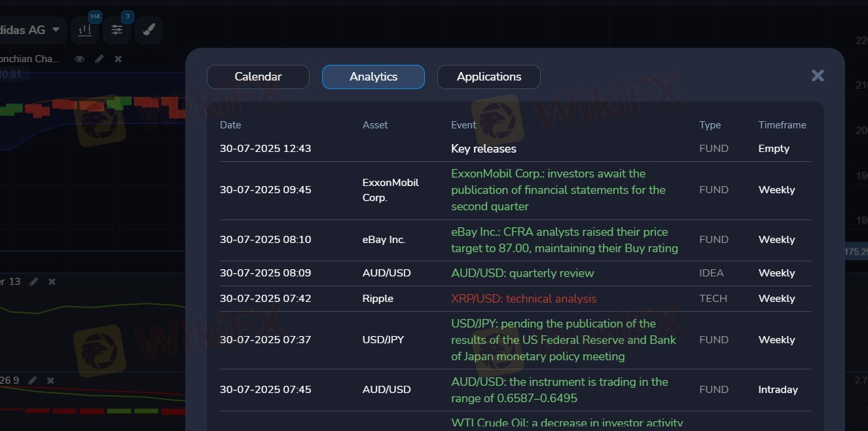The height and width of the screenshot is (431, 868).
Task: Click the AUD/USD asset in the 08:09 row
Action: pyautogui.click(x=387, y=273)
